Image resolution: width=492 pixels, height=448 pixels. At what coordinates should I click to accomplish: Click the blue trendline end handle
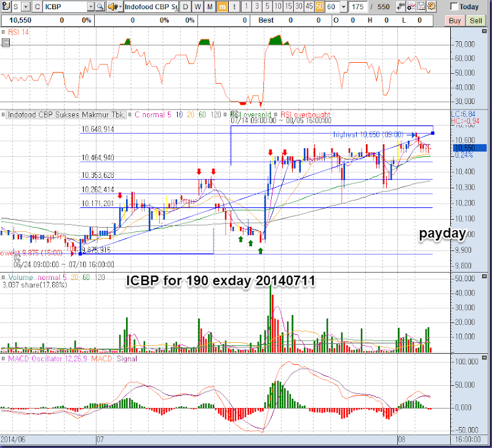[x=433, y=133]
